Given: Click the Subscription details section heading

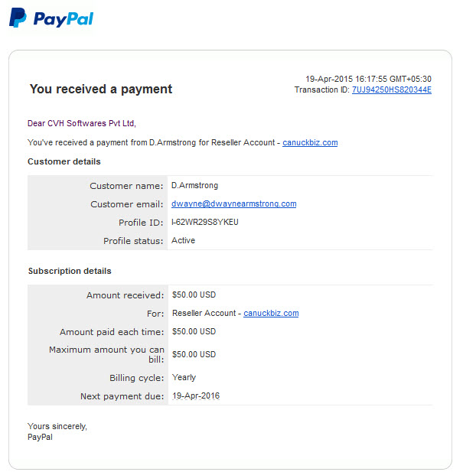Looking at the screenshot, I should click(x=70, y=271).
